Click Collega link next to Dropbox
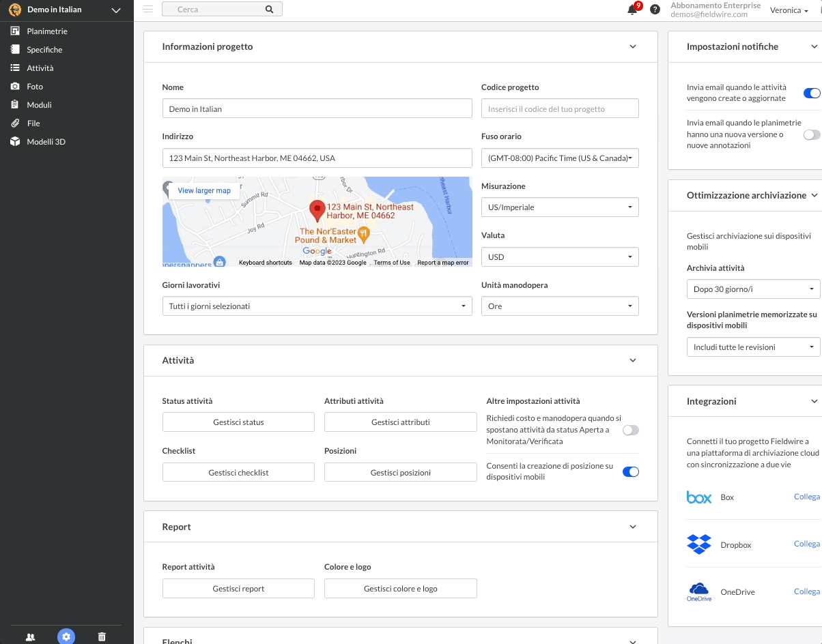The image size is (822, 644). pyautogui.click(x=806, y=544)
